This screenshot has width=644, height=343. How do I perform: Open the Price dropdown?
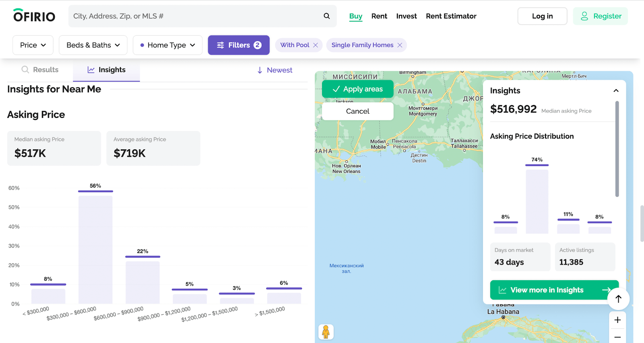click(33, 45)
